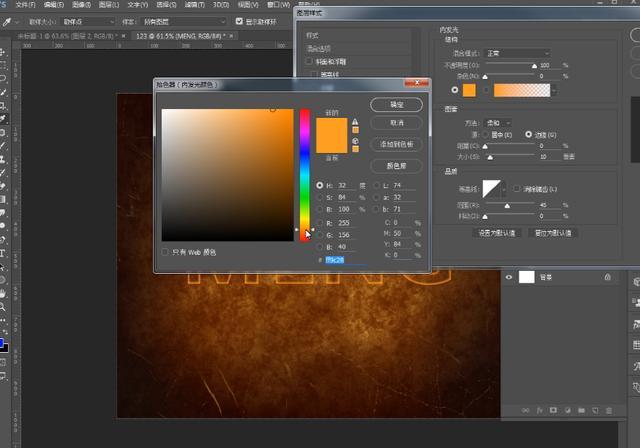640x448 pixels.
Task: Open the 取样大小 dropdown showing 取样点
Action: click(x=88, y=21)
